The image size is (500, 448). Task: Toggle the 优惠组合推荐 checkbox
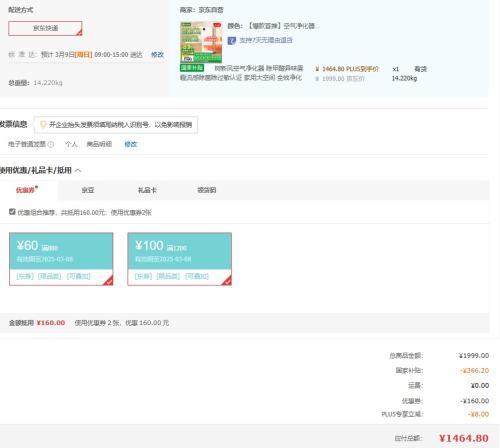(x=12, y=212)
